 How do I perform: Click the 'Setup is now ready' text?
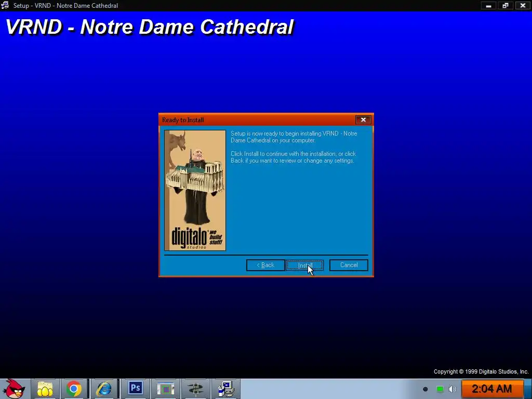(294, 137)
